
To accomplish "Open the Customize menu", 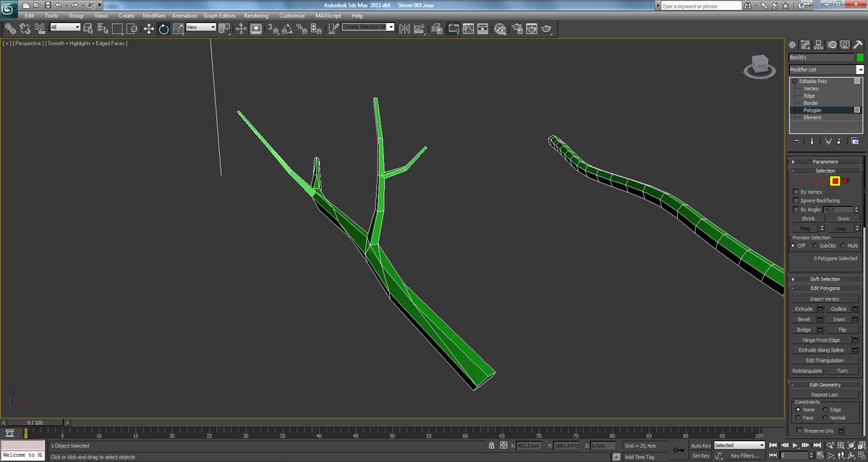I will coord(292,15).
